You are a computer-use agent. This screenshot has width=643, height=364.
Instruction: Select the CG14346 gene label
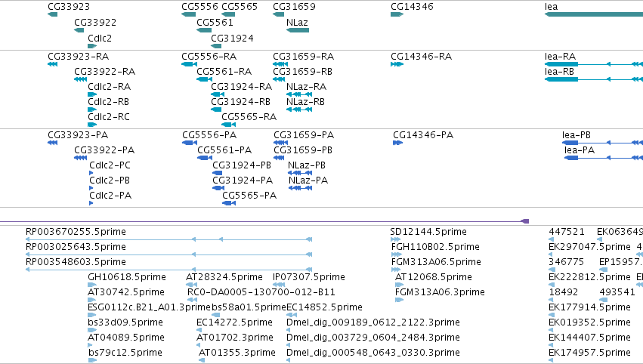pos(412,7)
